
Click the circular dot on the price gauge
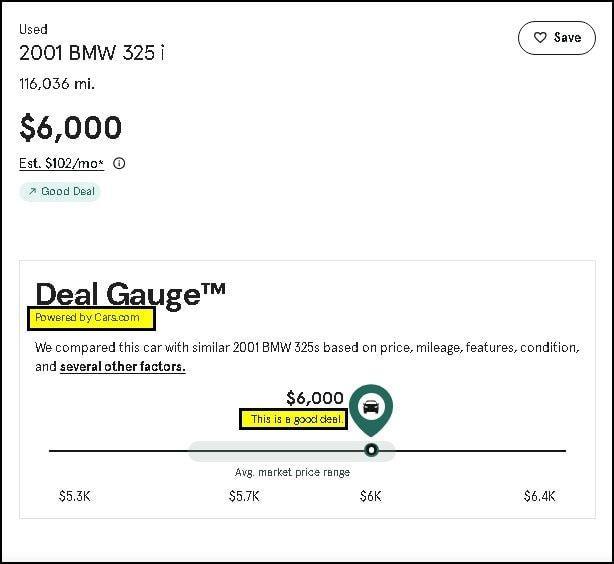(372, 450)
